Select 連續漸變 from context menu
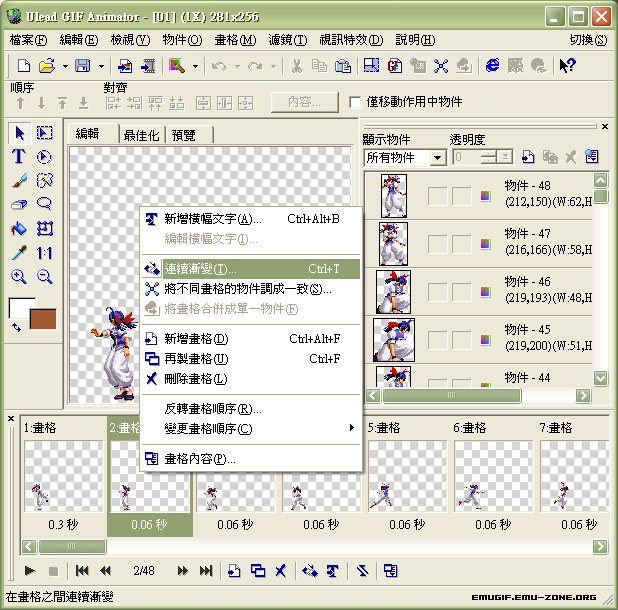This screenshot has height=610, width=618. (251, 269)
